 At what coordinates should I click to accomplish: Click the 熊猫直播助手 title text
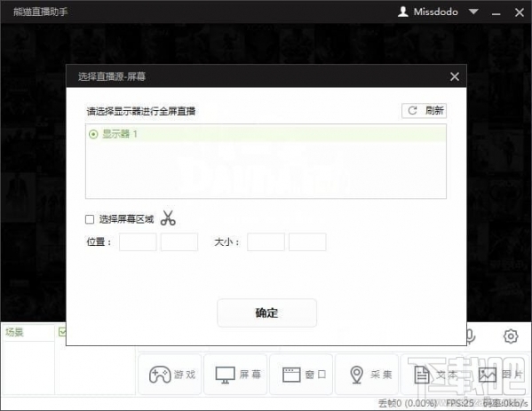coord(40,12)
